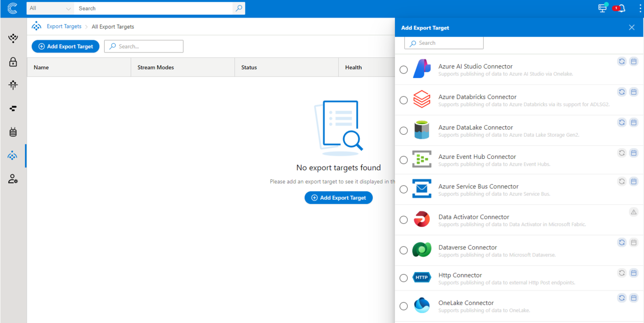
Task: Select the Azure Event Hub Connector radio button
Action: [x=404, y=160]
